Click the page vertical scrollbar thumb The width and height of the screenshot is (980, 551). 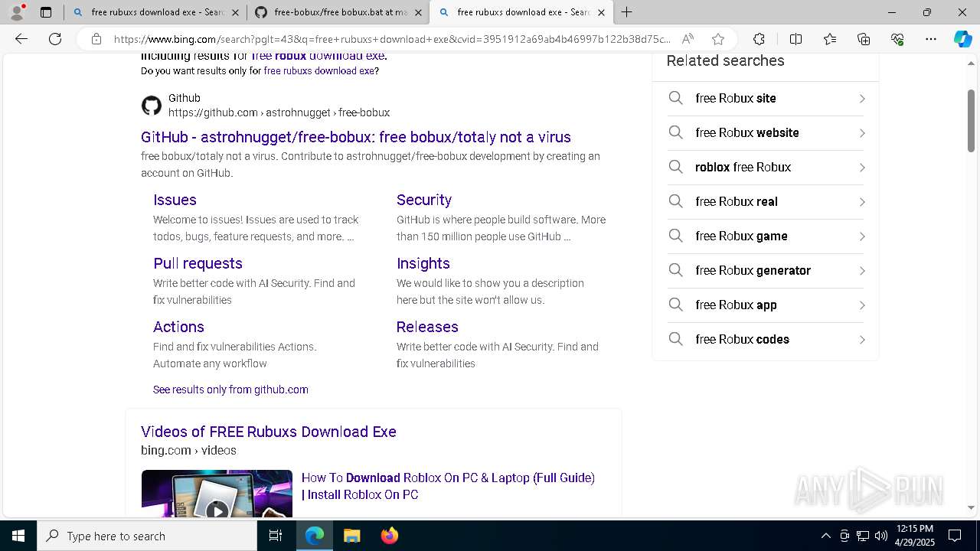pos(971,120)
